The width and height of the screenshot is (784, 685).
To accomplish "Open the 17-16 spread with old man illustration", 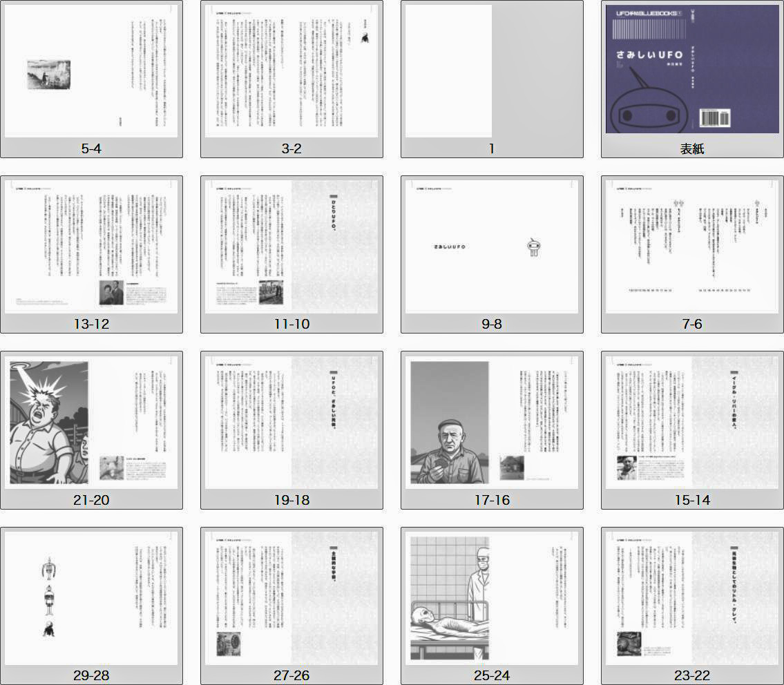I will point(491,422).
